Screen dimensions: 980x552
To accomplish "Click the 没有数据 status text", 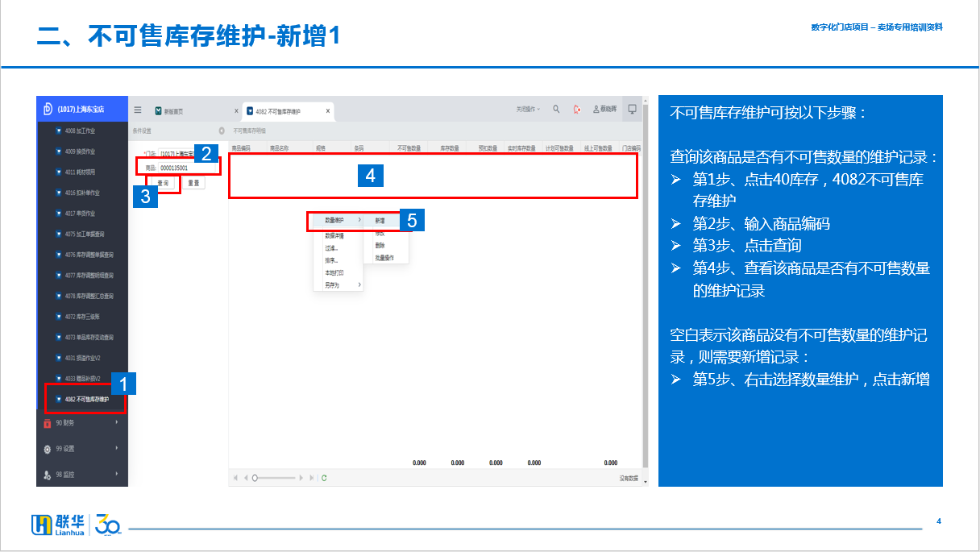I will click(x=628, y=478).
